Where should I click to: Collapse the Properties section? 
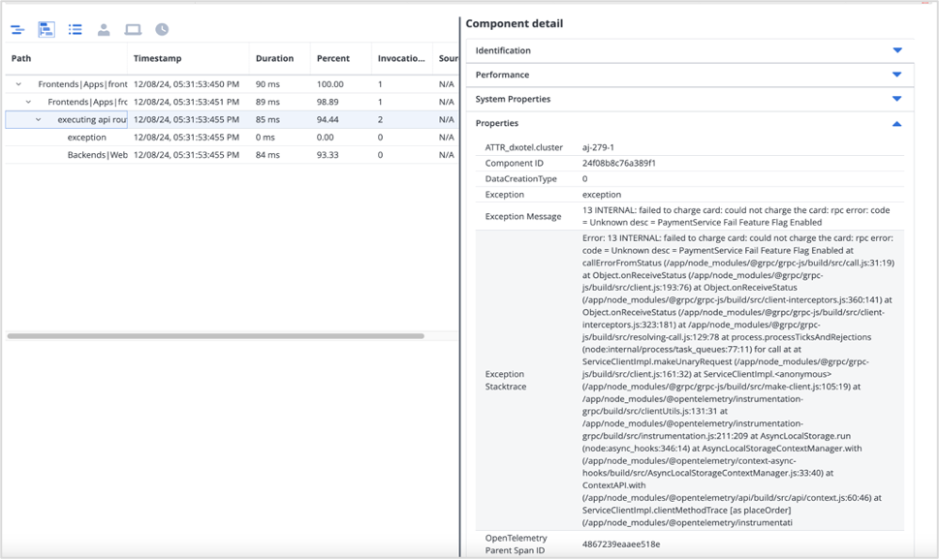point(896,124)
